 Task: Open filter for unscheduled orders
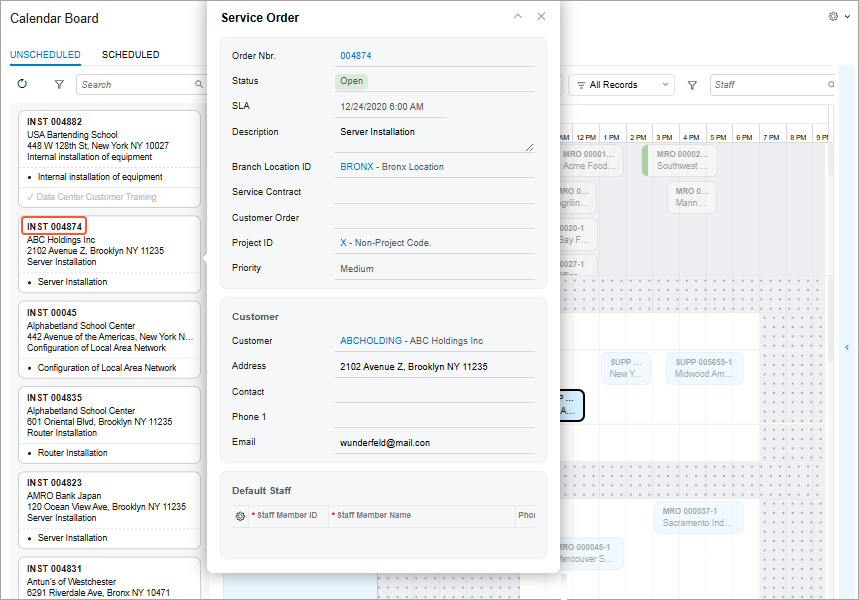[59, 85]
